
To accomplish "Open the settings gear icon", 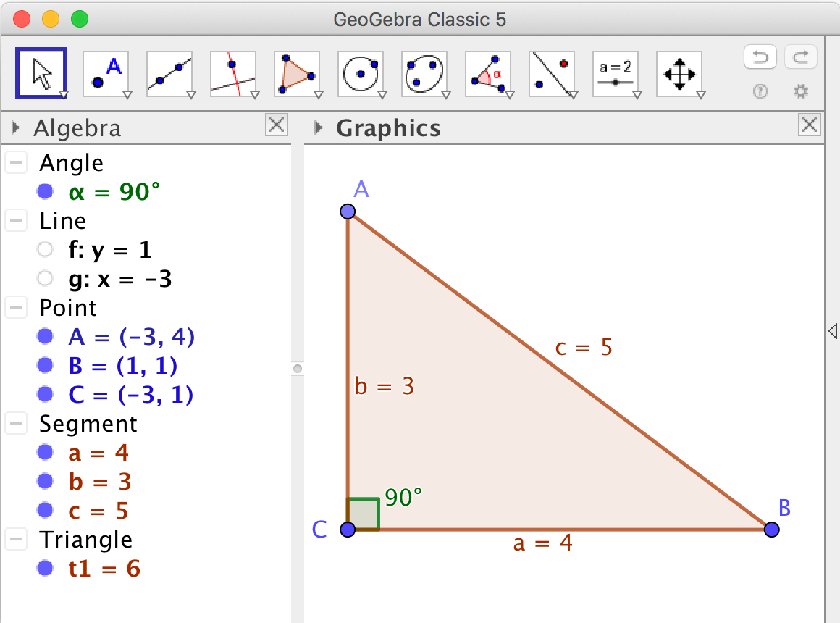I will 801,92.
